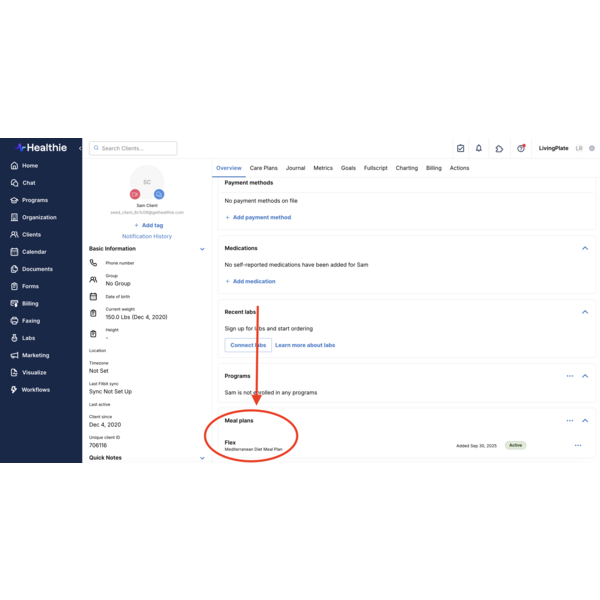Open Labs from the sidebar
The image size is (600, 600).
(28, 338)
